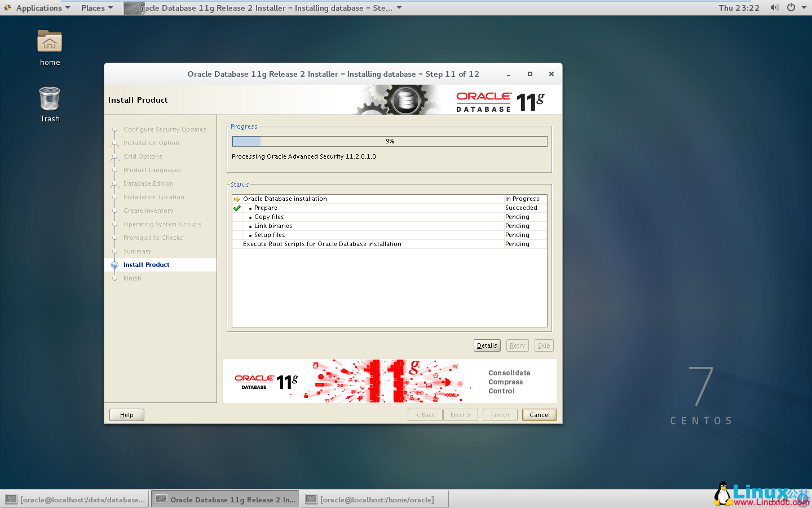Maximize the Oracle installer window
The image size is (812, 508).
point(530,74)
